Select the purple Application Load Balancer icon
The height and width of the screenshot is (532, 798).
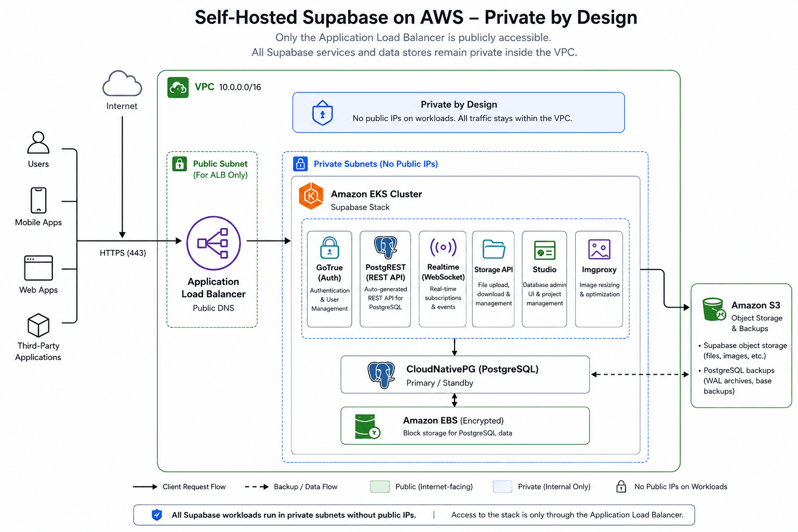(x=214, y=243)
